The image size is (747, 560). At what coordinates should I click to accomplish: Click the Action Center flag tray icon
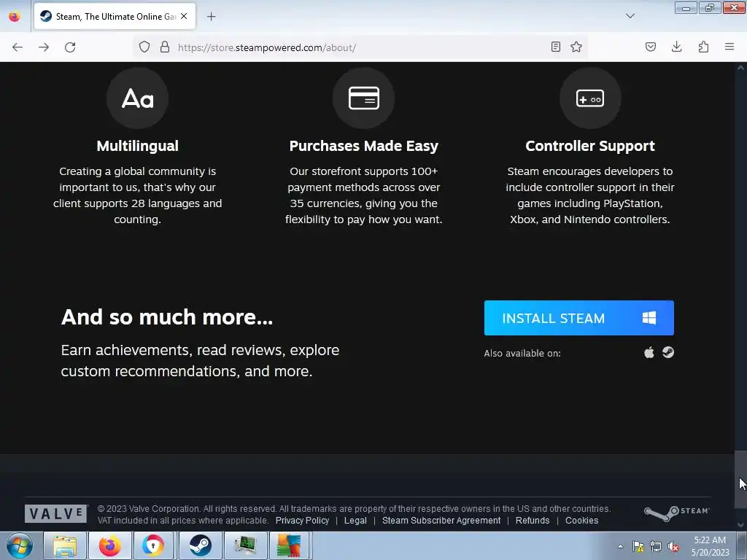click(x=638, y=546)
